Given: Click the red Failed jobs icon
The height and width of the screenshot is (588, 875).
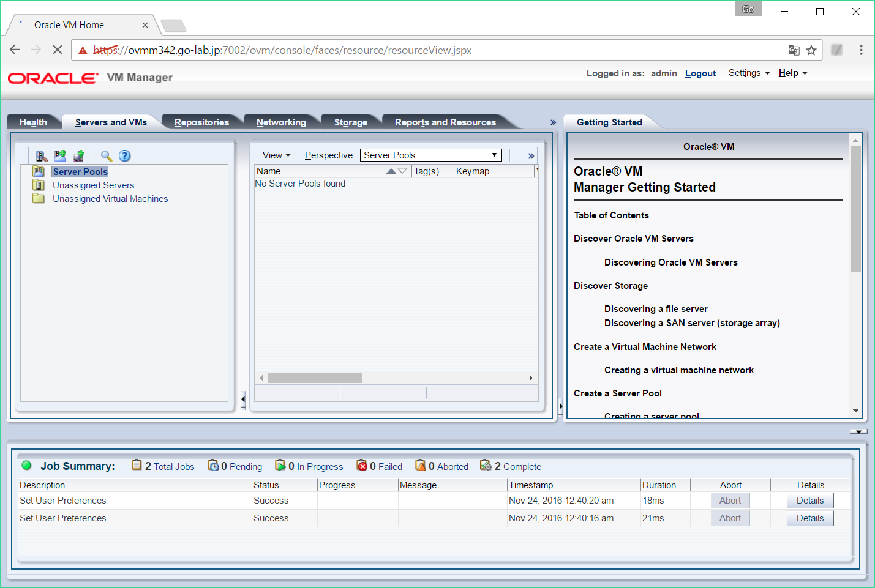Looking at the screenshot, I should [362, 465].
